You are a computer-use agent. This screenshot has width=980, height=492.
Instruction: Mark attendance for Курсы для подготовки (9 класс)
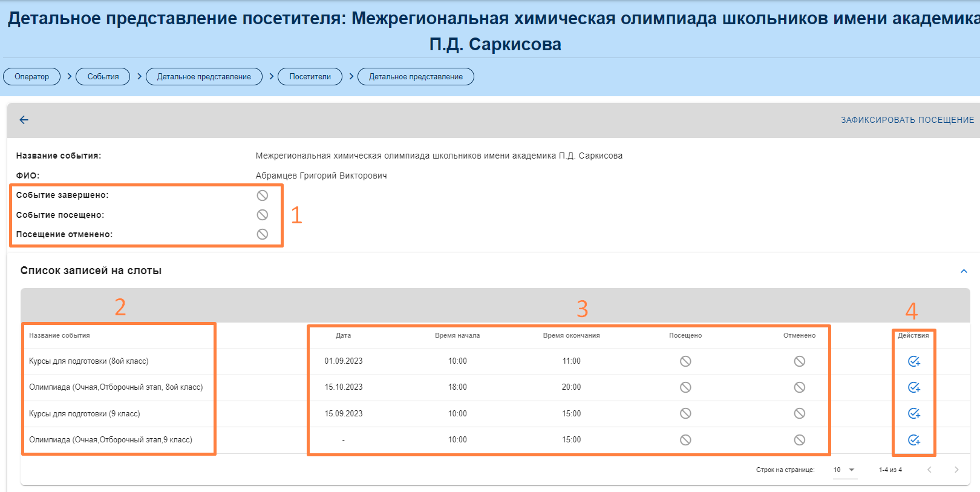913,413
